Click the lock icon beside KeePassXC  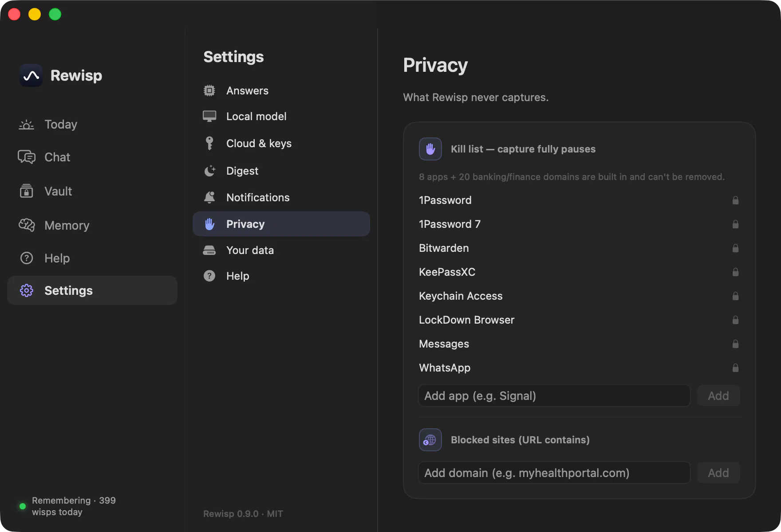735,272
